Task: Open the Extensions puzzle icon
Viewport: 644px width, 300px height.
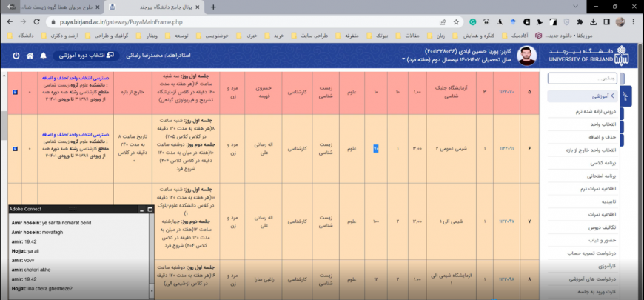Action: pos(580,22)
